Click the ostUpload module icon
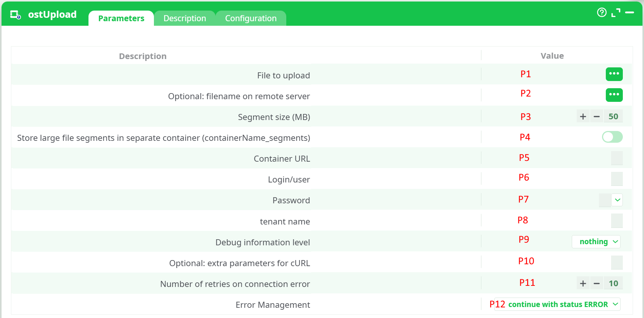 (15, 15)
